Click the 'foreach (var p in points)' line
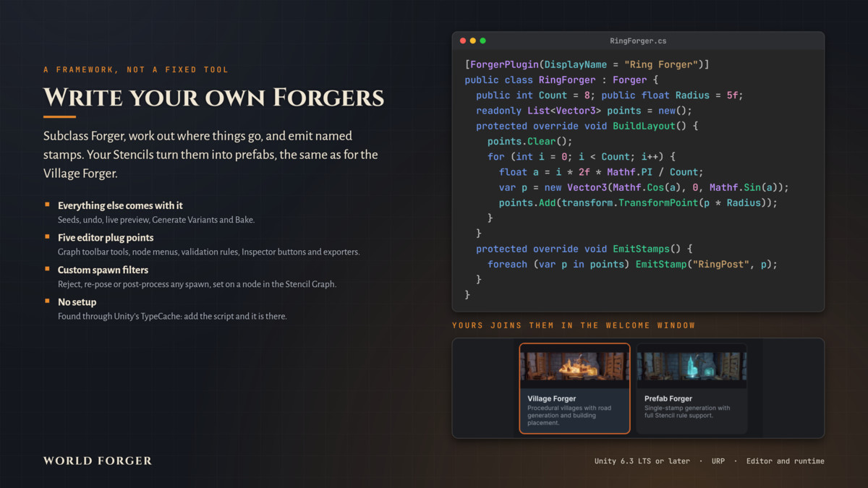 (x=632, y=264)
